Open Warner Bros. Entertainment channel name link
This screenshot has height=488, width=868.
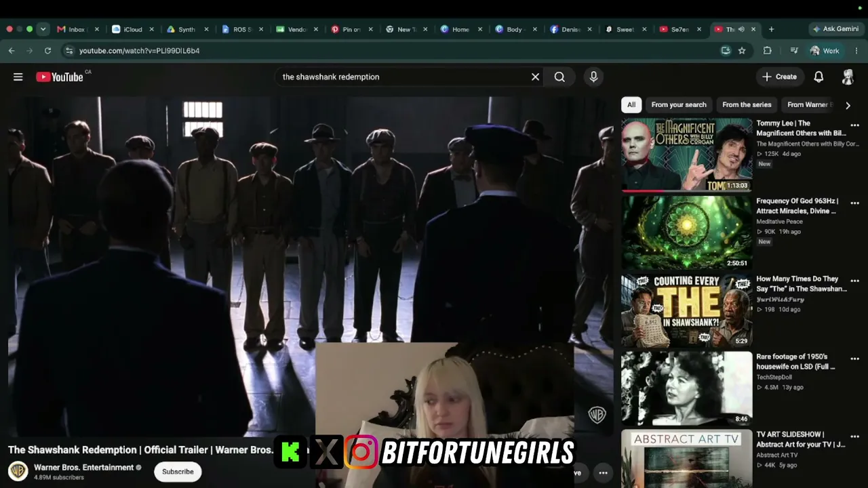coord(84,468)
